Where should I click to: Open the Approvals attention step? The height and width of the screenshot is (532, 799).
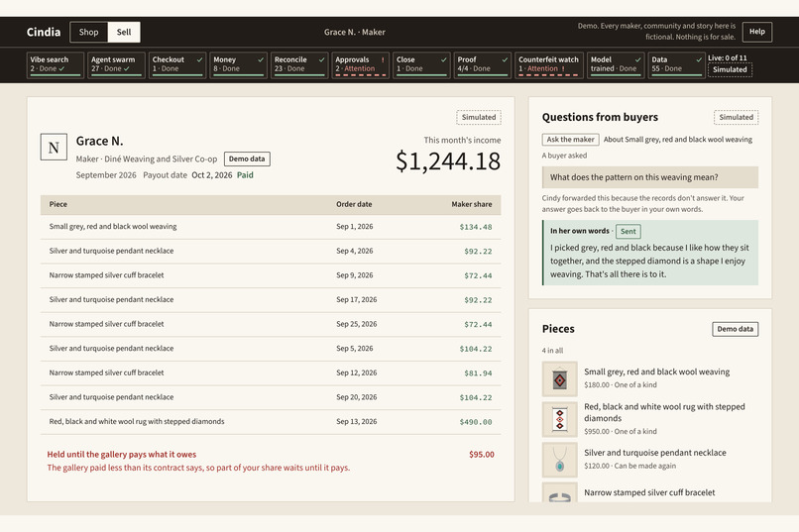point(361,64)
